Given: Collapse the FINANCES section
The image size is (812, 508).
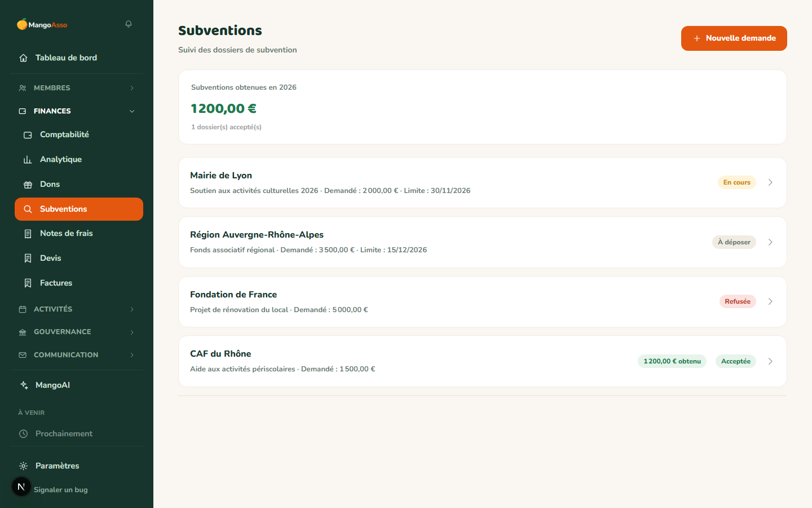Looking at the screenshot, I should pyautogui.click(x=77, y=111).
